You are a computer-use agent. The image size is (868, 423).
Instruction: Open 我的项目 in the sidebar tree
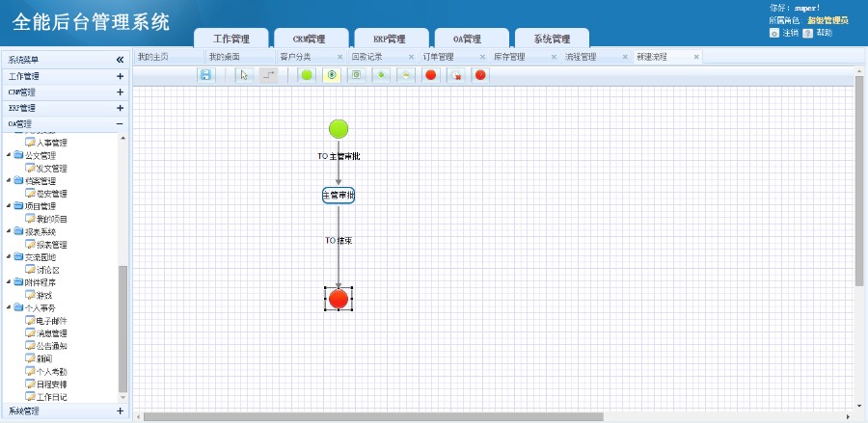(51, 219)
